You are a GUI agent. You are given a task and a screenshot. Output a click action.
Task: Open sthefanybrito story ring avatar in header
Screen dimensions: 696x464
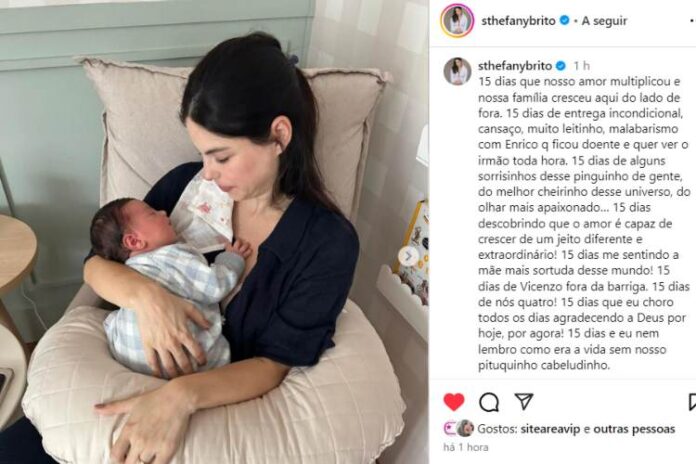[457, 20]
